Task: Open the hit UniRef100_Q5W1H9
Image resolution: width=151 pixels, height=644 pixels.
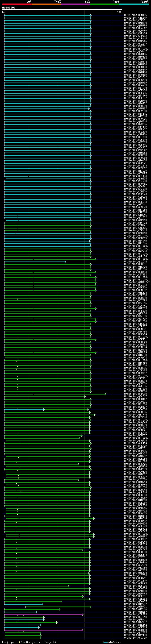Action: 135,23
